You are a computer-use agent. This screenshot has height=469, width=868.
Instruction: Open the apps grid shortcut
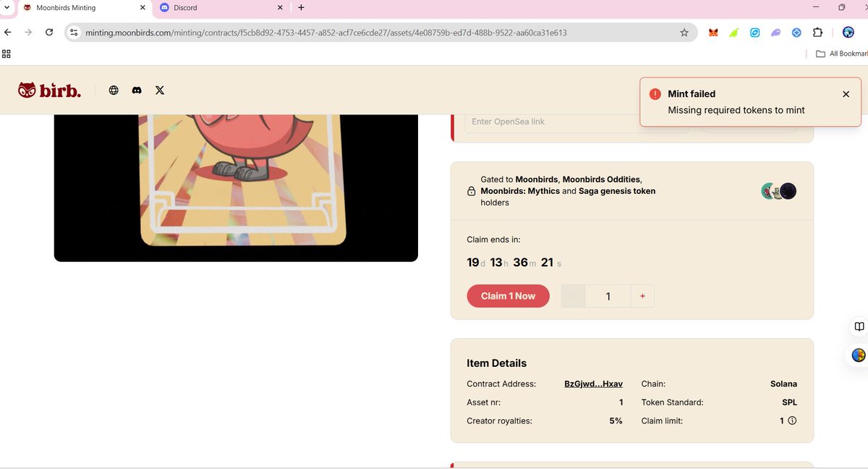(7, 54)
